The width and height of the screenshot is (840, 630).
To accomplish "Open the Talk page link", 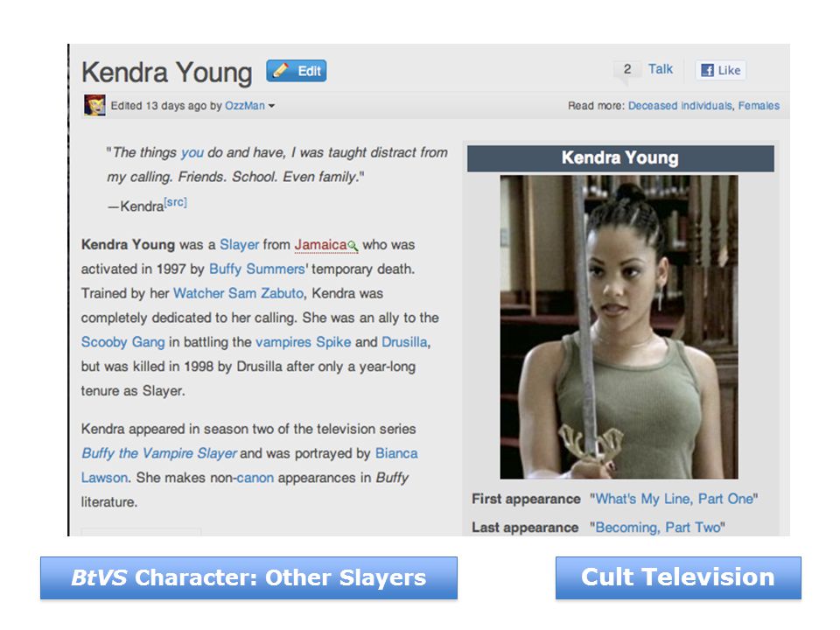I will click(660, 69).
